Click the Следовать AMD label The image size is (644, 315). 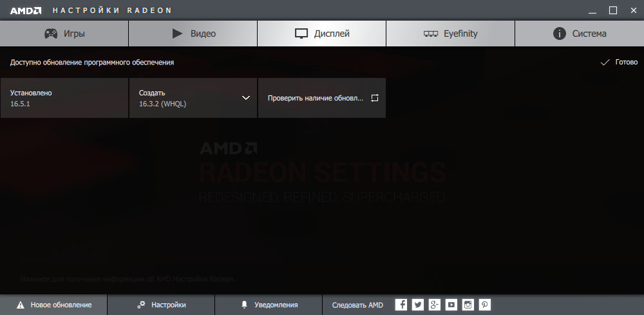(357, 305)
